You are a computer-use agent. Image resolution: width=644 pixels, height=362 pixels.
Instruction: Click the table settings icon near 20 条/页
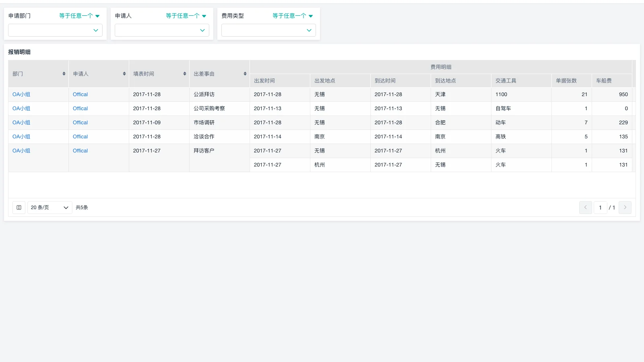click(x=19, y=207)
